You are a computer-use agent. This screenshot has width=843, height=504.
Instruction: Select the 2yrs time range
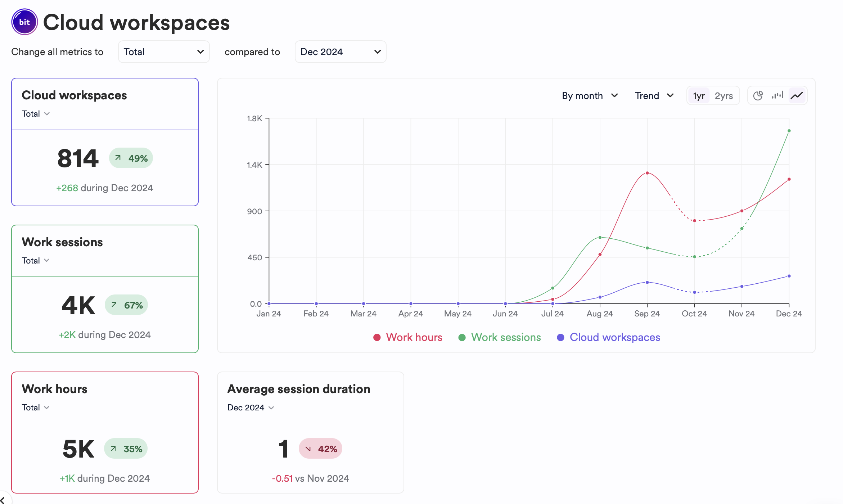pyautogui.click(x=724, y=96)
